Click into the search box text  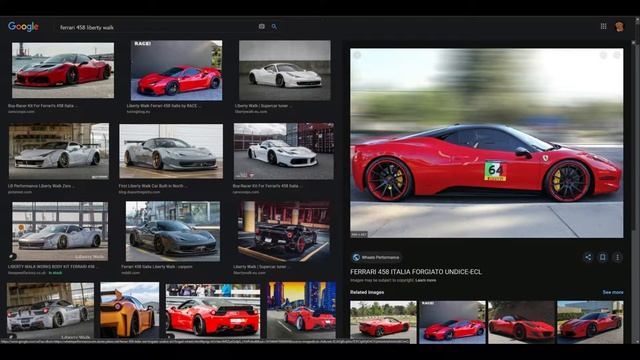(x=87, y=27)
